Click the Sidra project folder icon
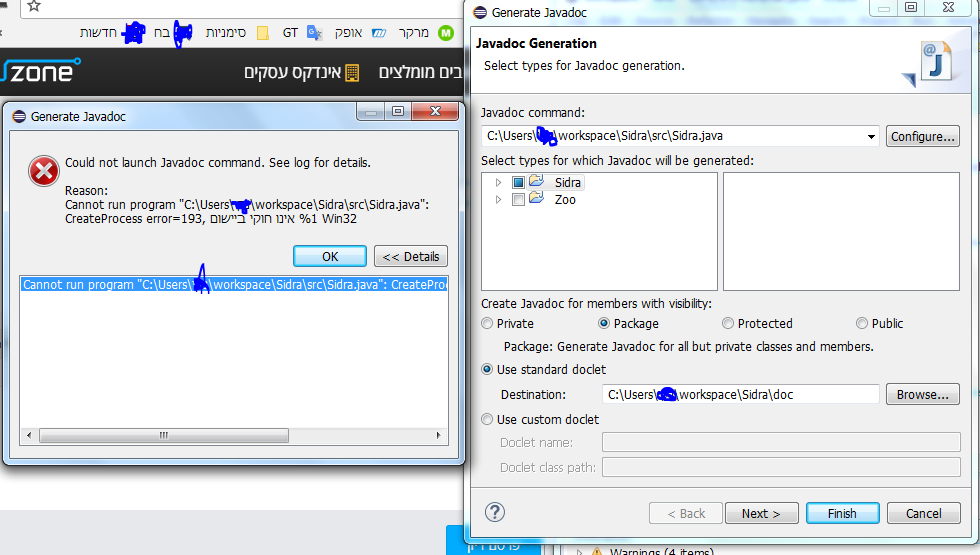 (536, 182)
